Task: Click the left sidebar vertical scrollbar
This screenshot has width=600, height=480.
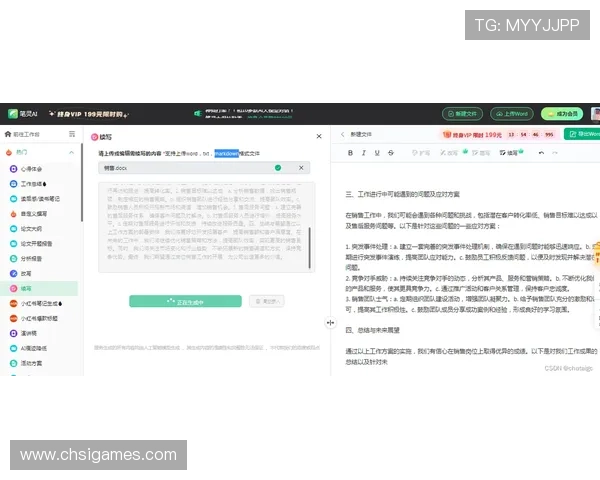Action: coord(82,183)
